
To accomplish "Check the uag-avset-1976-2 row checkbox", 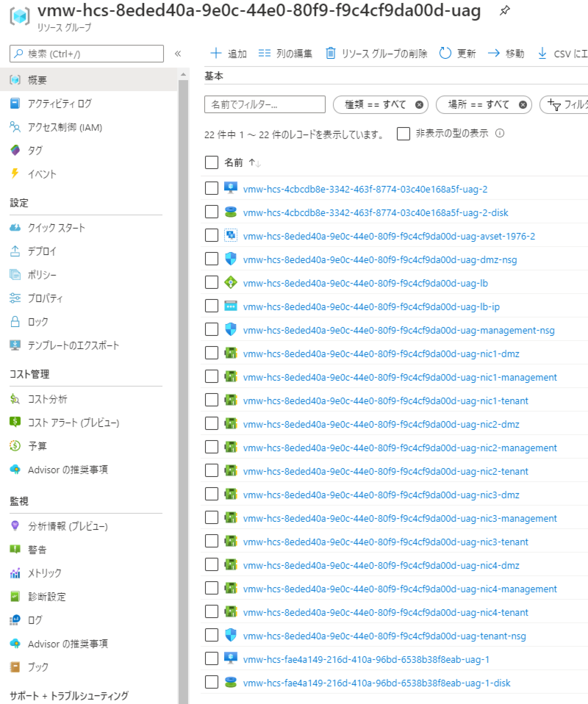I will [x=212, y=235].
